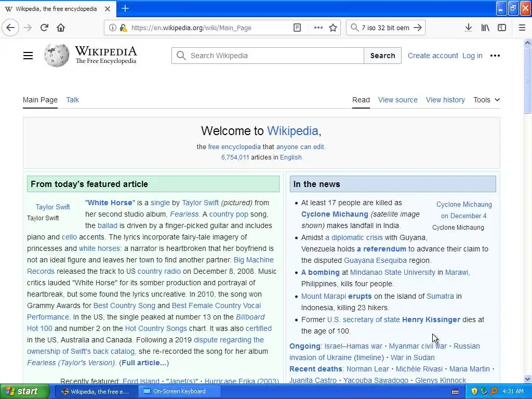Click the Mindanao State University link

coord(393,272)
